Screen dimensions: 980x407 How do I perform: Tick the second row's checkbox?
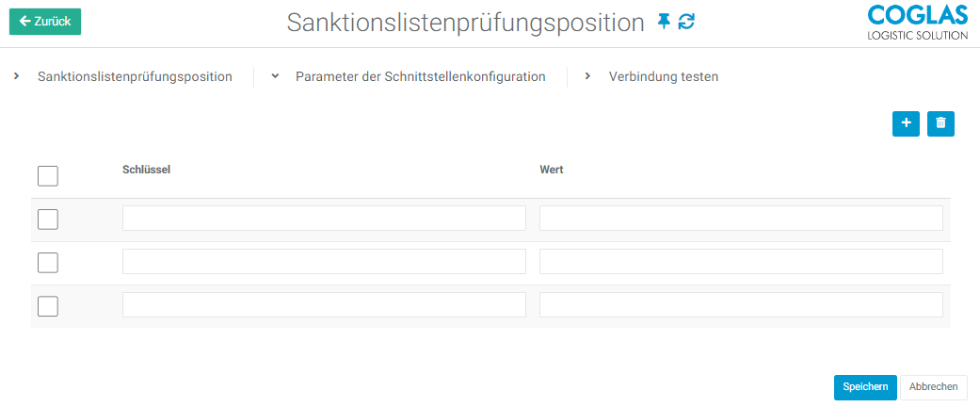pyautogui.click(x=48, y=263)
